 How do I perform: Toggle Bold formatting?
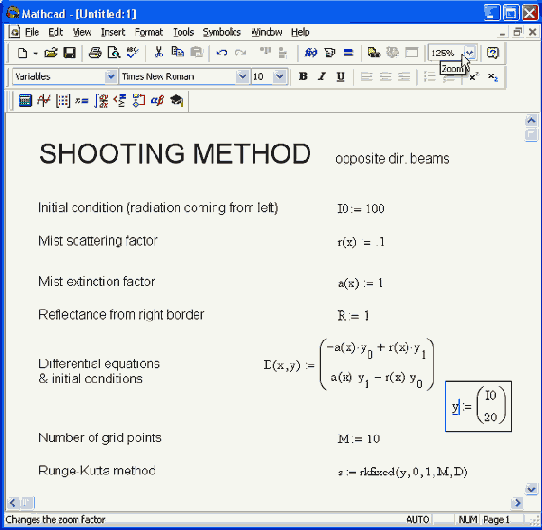pos(303,76)
